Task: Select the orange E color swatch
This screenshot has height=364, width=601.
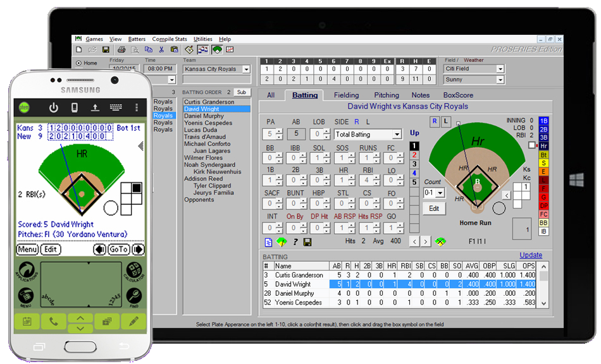Action: coord(543,172)
